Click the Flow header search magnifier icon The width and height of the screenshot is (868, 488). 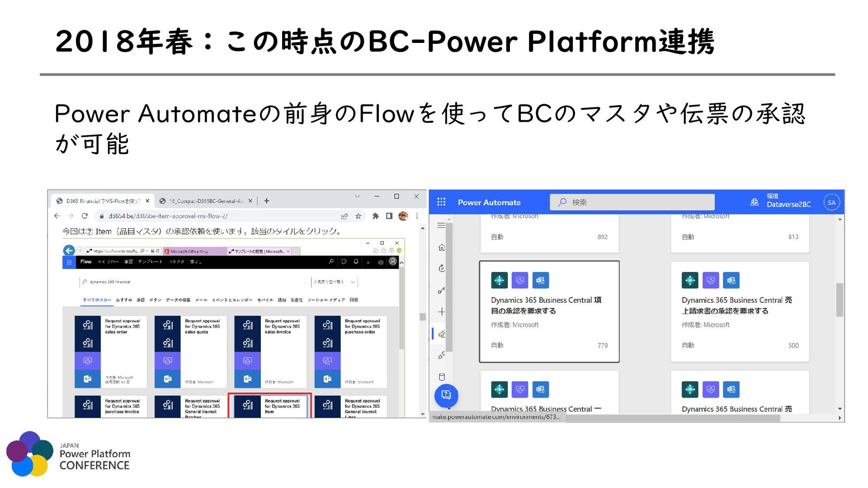pos(331,262)
